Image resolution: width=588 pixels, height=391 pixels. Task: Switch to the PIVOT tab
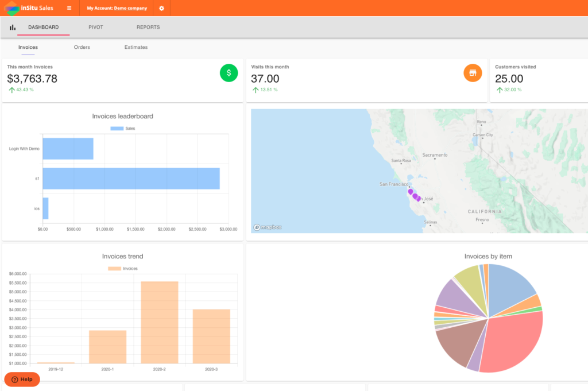point(95,26)
